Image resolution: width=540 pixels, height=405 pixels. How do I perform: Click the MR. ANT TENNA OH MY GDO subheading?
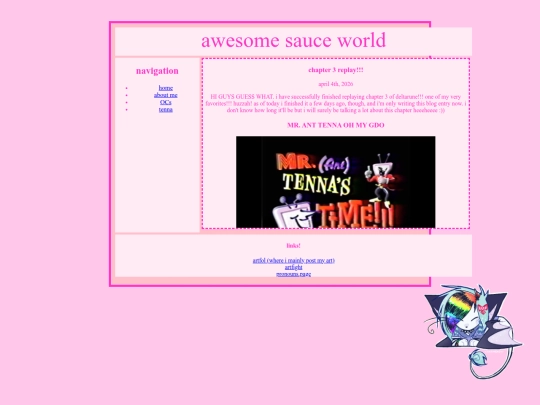(x=336, y=125)
